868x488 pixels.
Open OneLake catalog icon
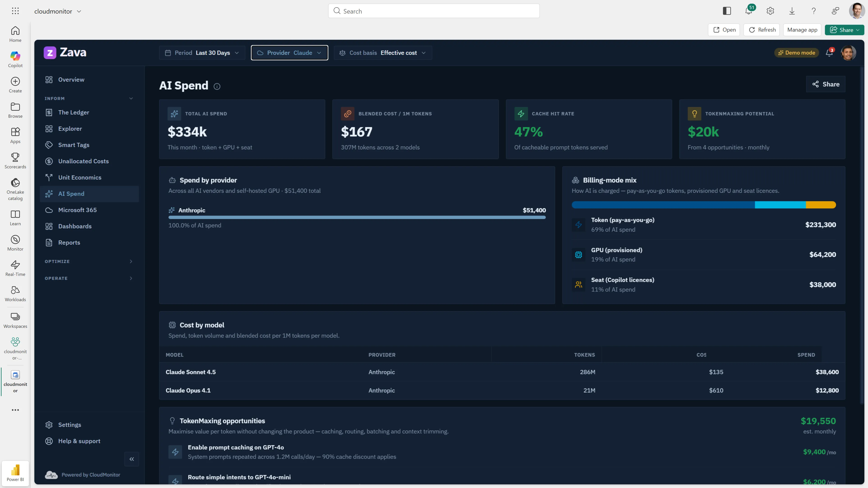(15, 183)
